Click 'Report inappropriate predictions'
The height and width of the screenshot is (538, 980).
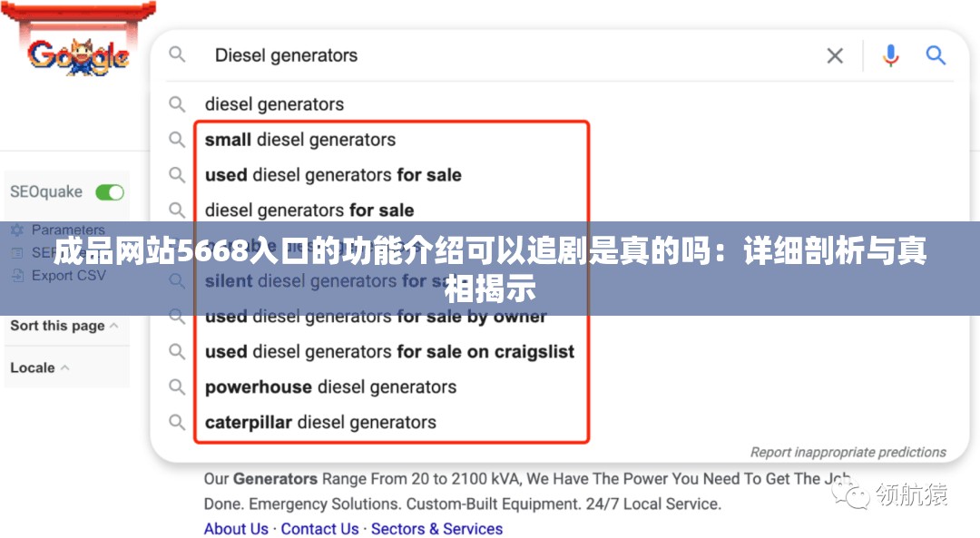click(x=847, y=452)
